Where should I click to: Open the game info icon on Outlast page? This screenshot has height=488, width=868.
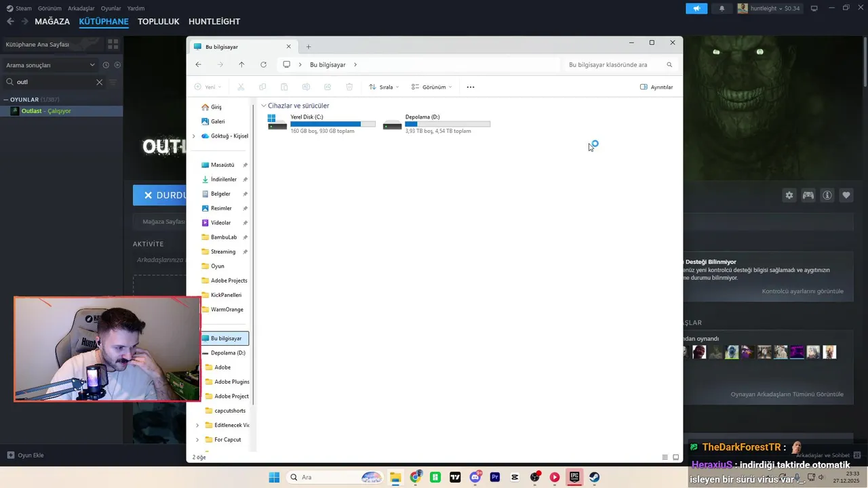point(827,195)
